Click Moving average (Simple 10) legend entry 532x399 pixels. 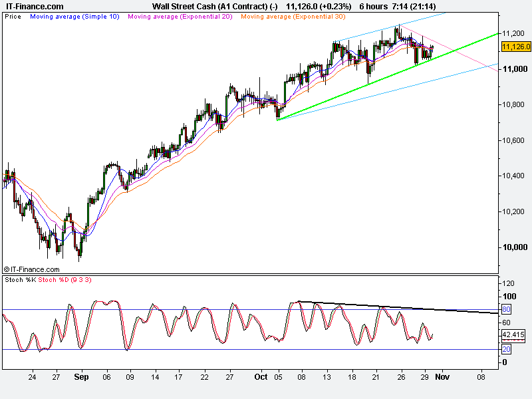click(74, 16)
